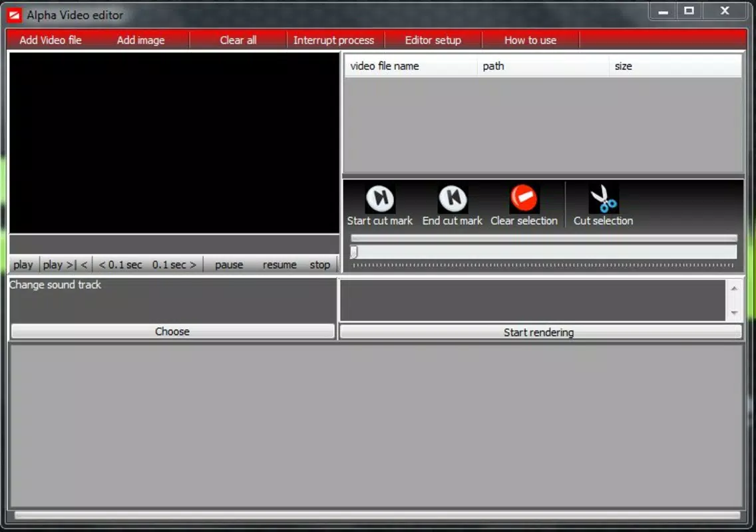
Task: Click the Start rendering button
Action: pos(540,332)
